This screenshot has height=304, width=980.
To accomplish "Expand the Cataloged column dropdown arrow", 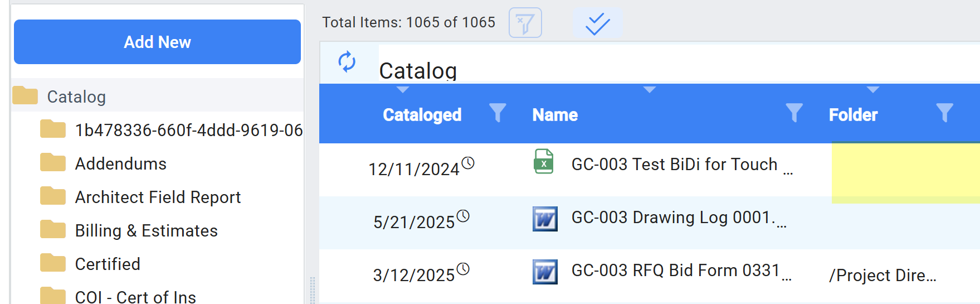I will [403, 90].
